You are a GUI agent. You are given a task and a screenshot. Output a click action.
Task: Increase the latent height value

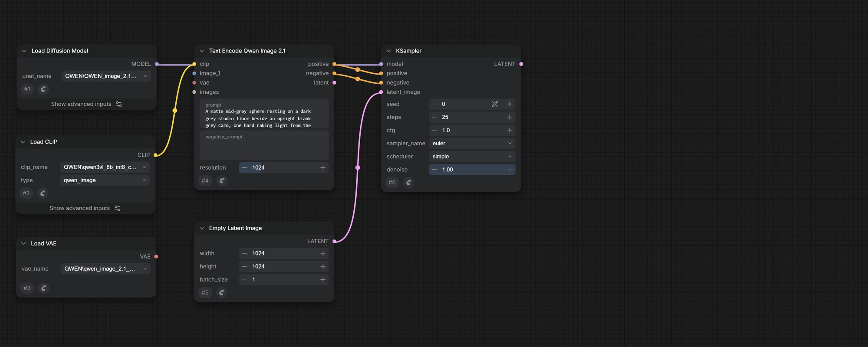pyautogui.click(x=323, y=266)
